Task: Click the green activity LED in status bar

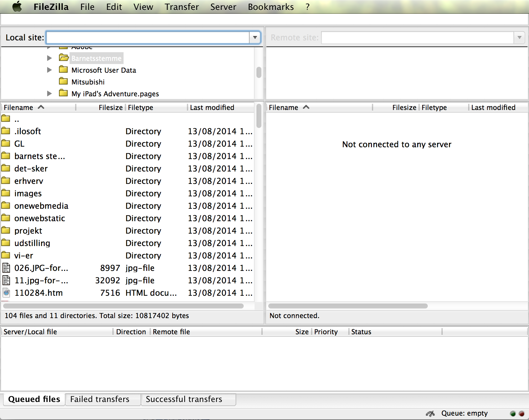Action: point(513,413)
